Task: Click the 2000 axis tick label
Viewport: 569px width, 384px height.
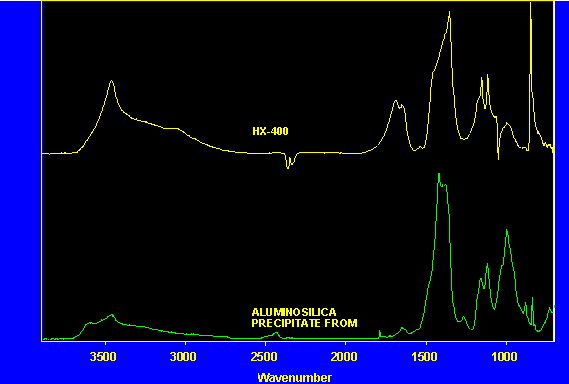Action: pyautogui.click(x=344, y=357)
